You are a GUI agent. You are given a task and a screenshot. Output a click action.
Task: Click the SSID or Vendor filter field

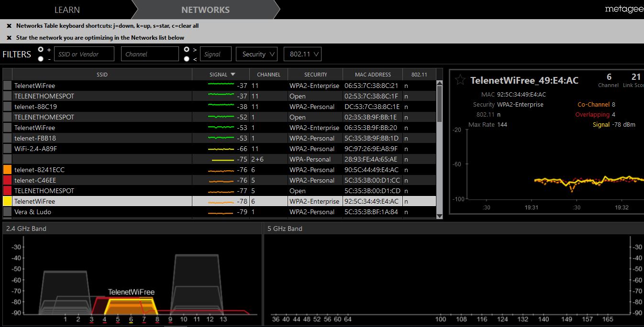coord(84,54)
